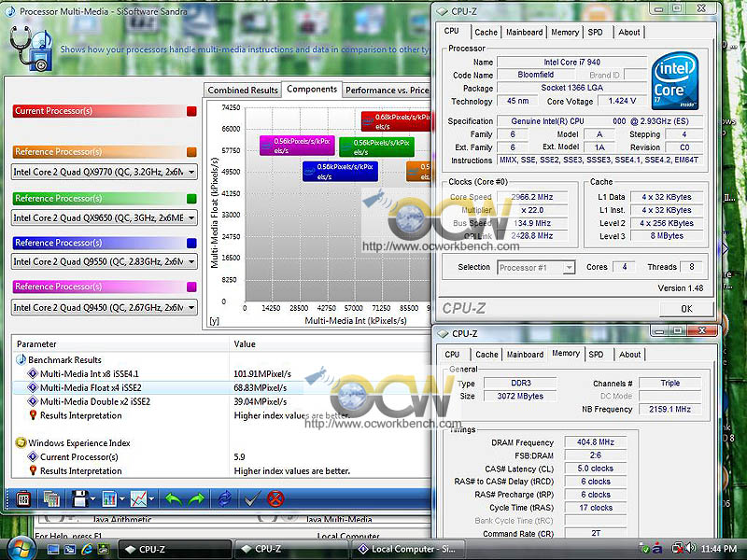Click the first CPU-Z taskbar button

click(175, 550)
